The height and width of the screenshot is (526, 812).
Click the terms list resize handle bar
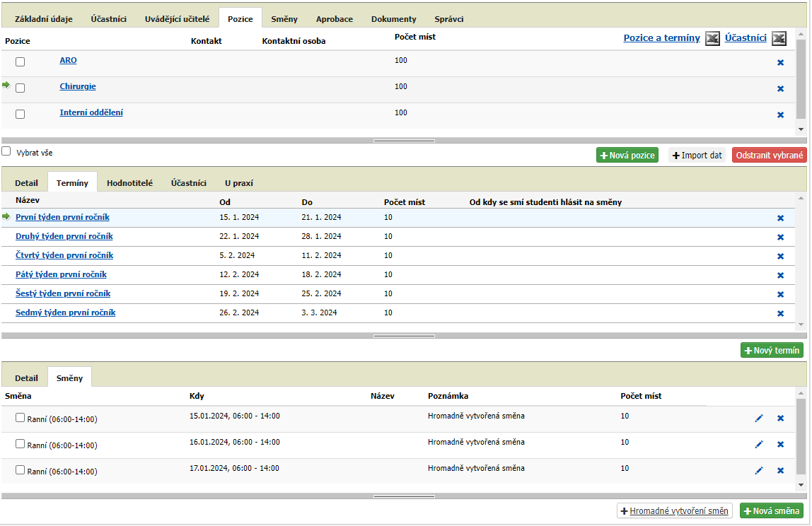click(404, 336)
